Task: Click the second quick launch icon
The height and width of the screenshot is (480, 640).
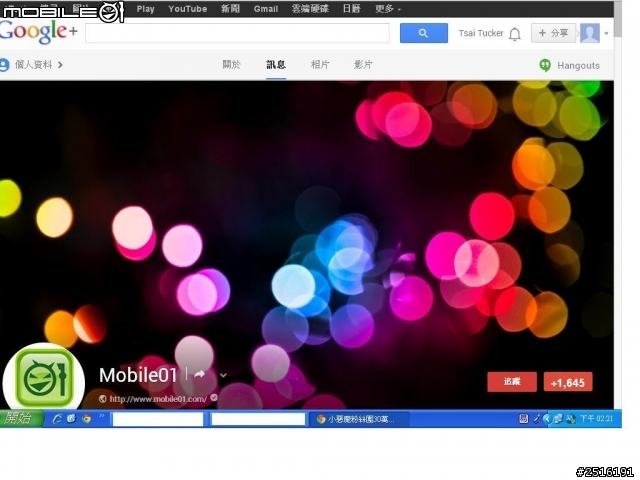Action: (71, 418)
